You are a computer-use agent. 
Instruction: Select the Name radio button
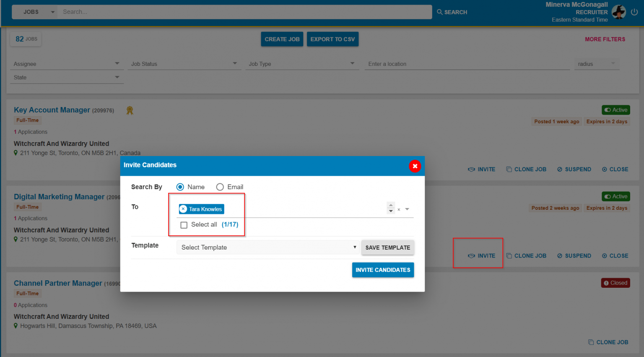coord(180,187)
